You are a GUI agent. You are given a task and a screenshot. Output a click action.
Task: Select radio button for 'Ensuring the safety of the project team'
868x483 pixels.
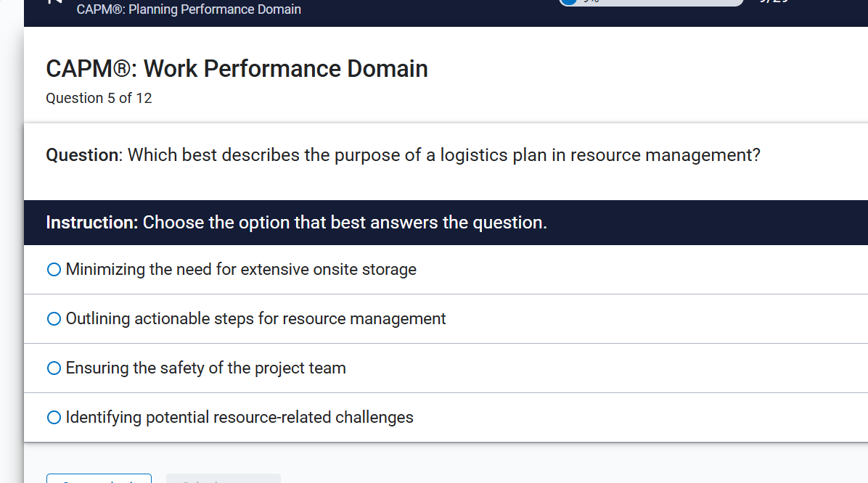[54, 368]
